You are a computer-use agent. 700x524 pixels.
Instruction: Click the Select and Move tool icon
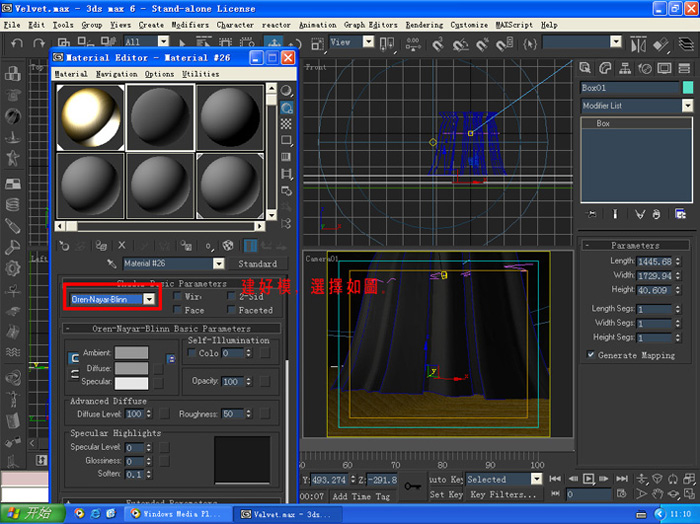coord(274,43)
